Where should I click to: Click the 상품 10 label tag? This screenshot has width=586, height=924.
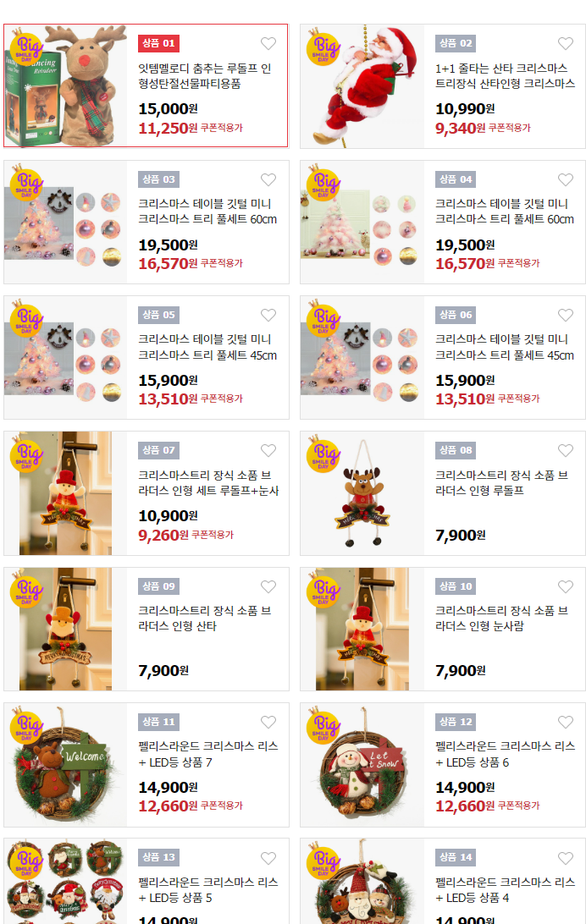(456, 586)
